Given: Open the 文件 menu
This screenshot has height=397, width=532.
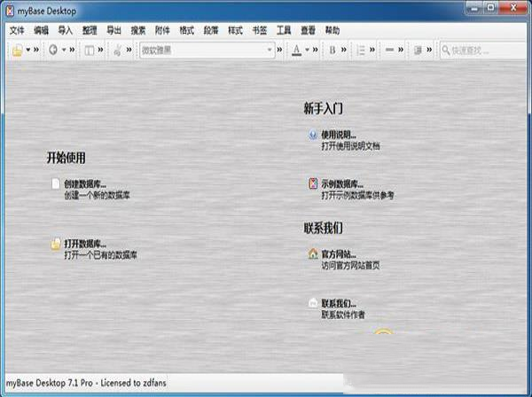Looking at the screenshot, I should pyautogui.click(x=17, y=30).
